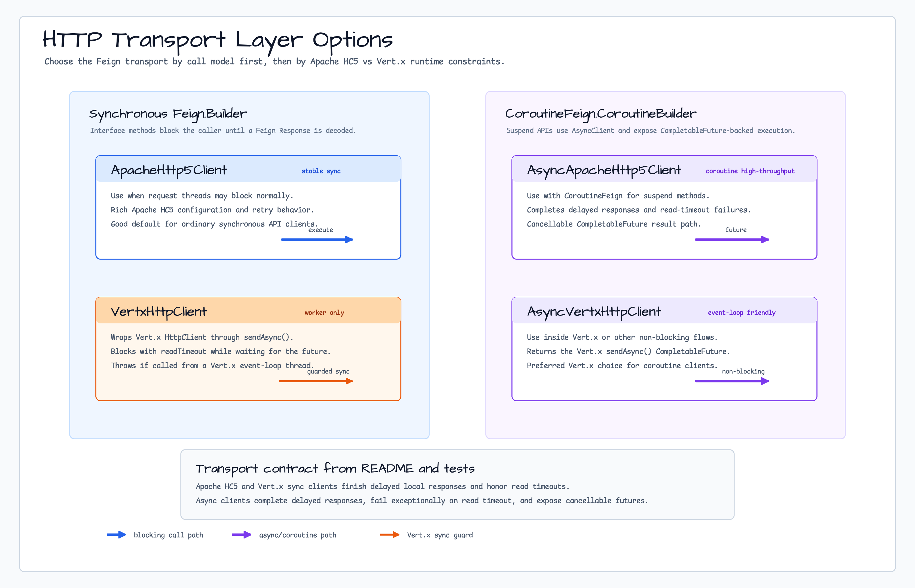Click 'Use when request threads may block normally.'
The image size is (915, 588).
coord(202,196)
